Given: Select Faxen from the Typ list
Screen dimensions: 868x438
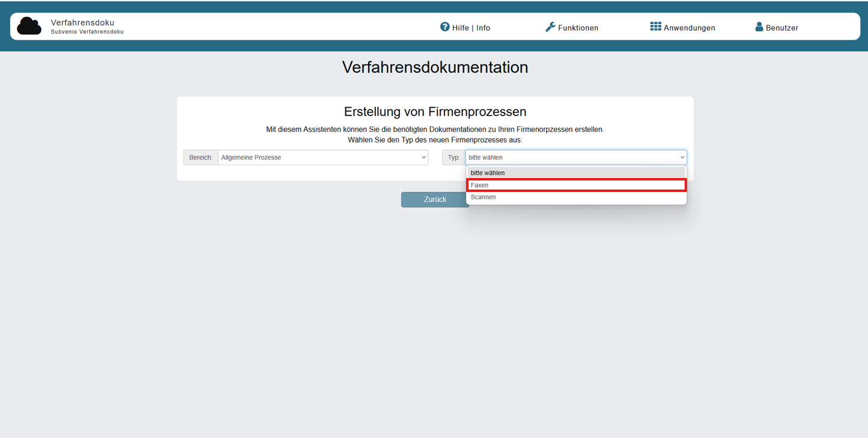Looking at the screenshot, I should (576, 185).
